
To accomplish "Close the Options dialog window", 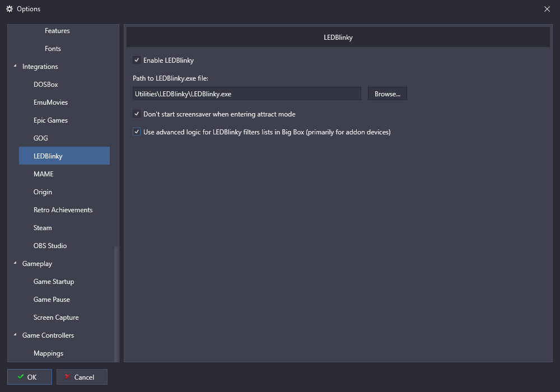I will [547, 9].
